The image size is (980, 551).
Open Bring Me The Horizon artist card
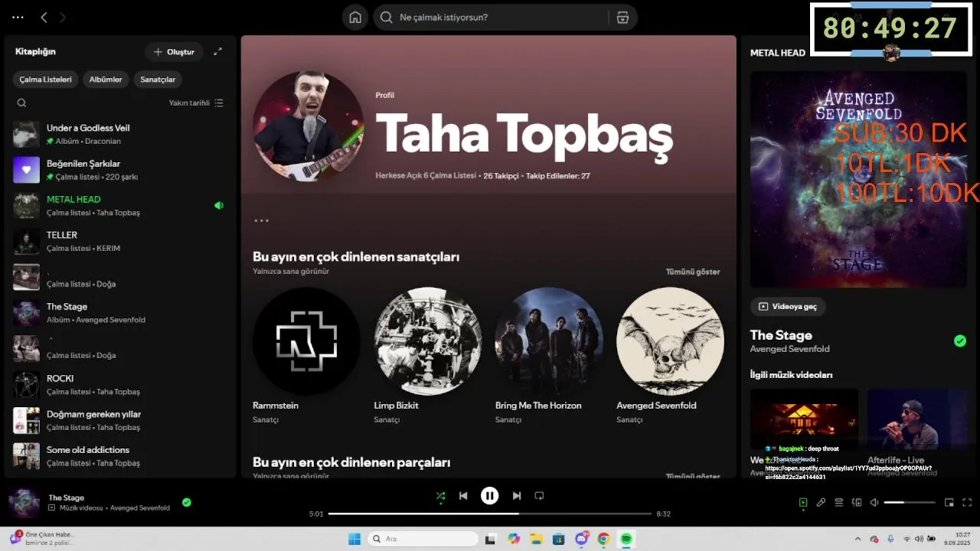point(549,357)
